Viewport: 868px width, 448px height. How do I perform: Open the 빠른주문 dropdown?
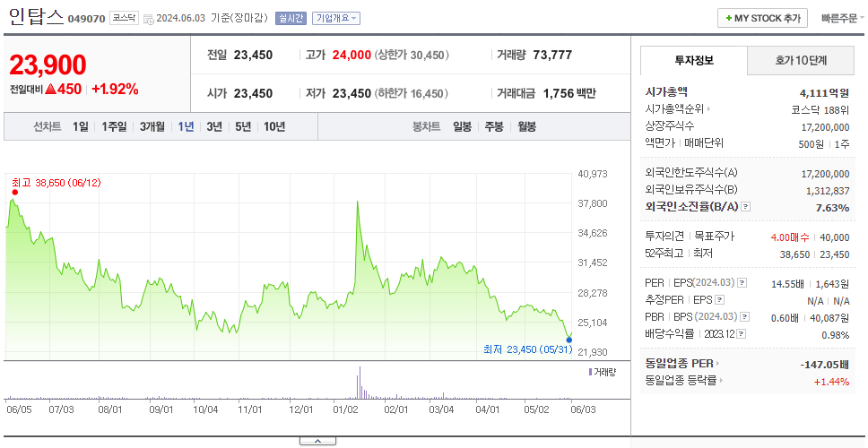pos(843,18)
